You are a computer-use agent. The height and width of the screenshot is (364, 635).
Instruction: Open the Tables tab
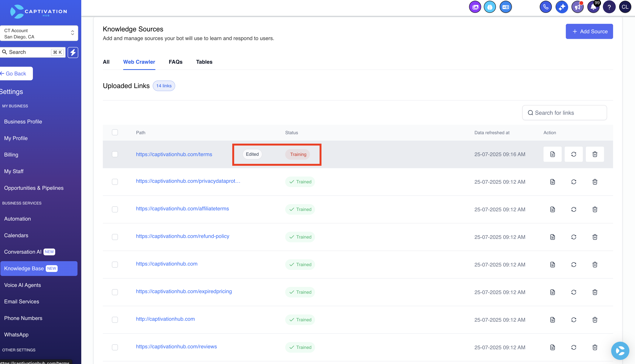tap(204, 62)
